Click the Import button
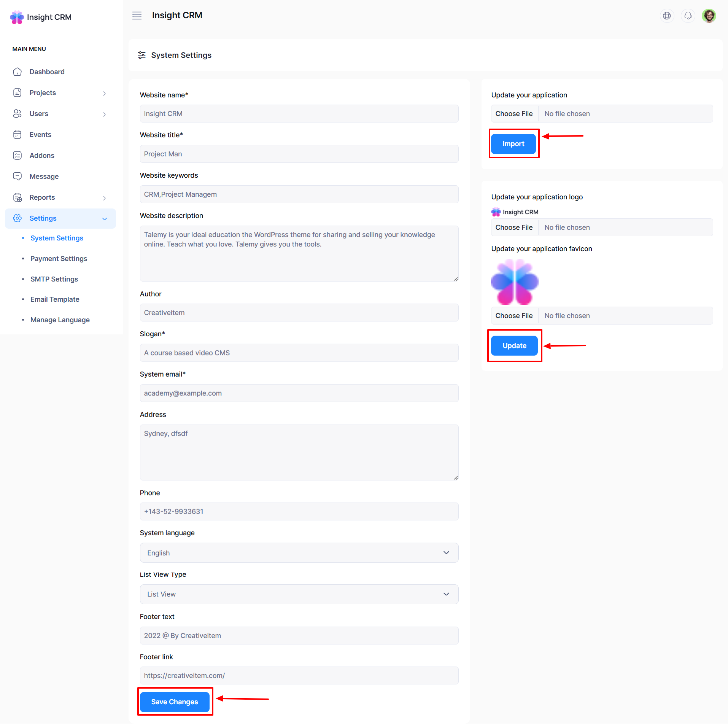Screen dimensions: 728x724 (513, 144)
